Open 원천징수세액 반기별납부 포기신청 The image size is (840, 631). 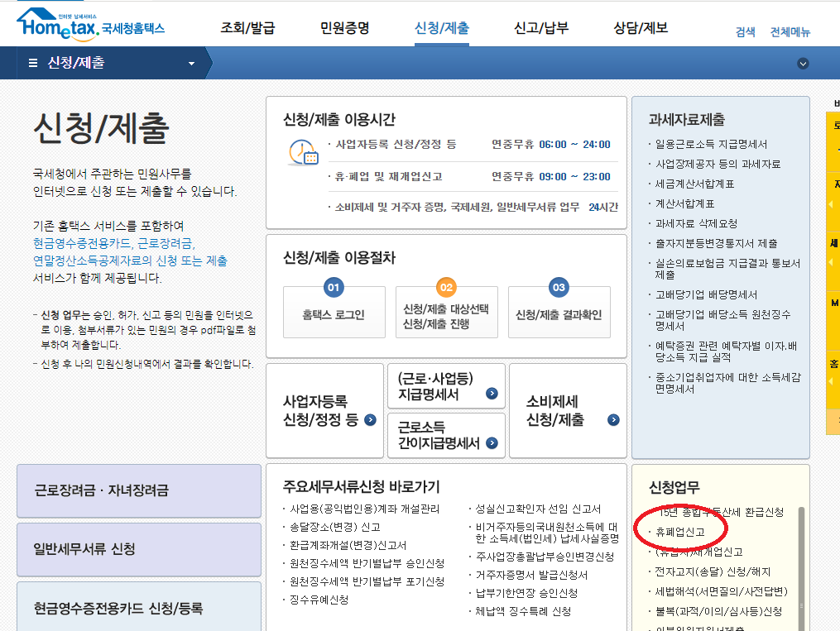367,581
